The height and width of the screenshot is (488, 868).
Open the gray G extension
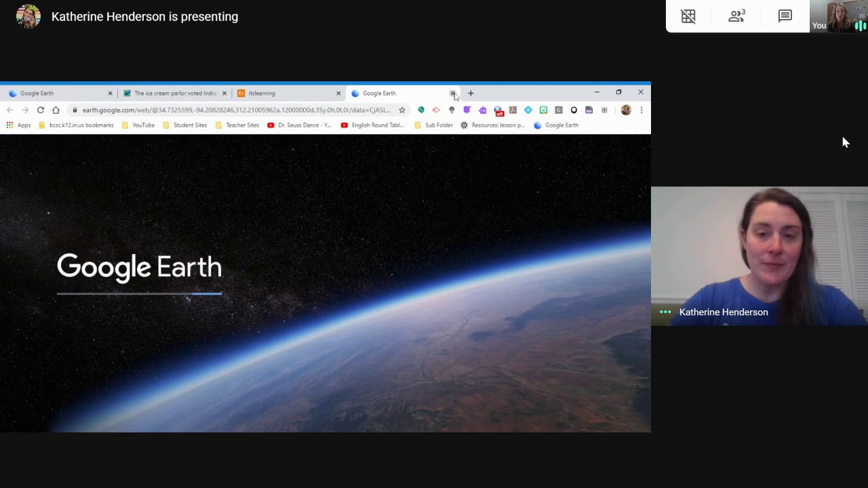pyautogui.click(x=559, y=110)
